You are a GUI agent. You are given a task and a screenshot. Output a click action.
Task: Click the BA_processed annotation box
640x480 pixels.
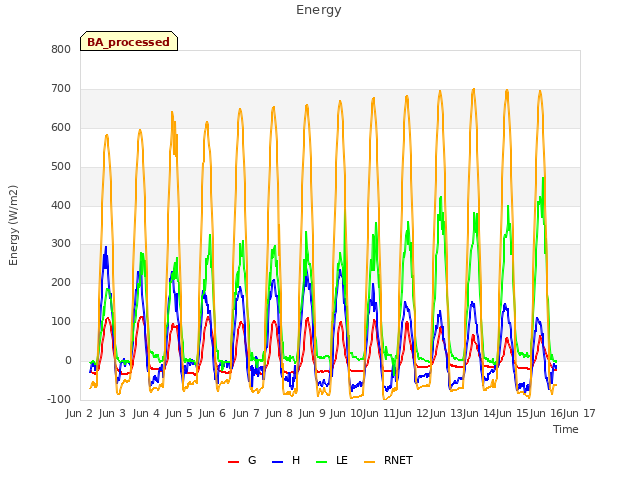(x=129, y=41)
